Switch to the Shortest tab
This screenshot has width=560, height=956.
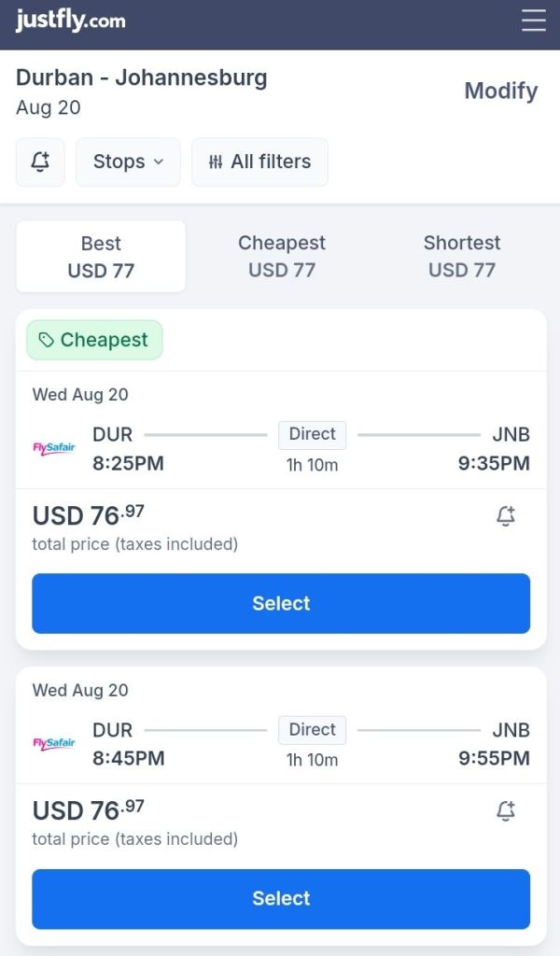click(461, 257)
